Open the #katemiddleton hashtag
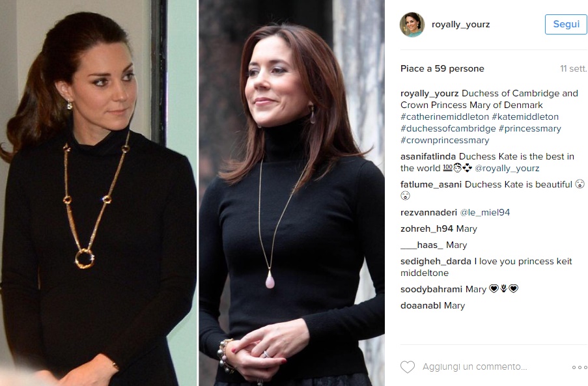588x386 pixels. tap(525, 117)
